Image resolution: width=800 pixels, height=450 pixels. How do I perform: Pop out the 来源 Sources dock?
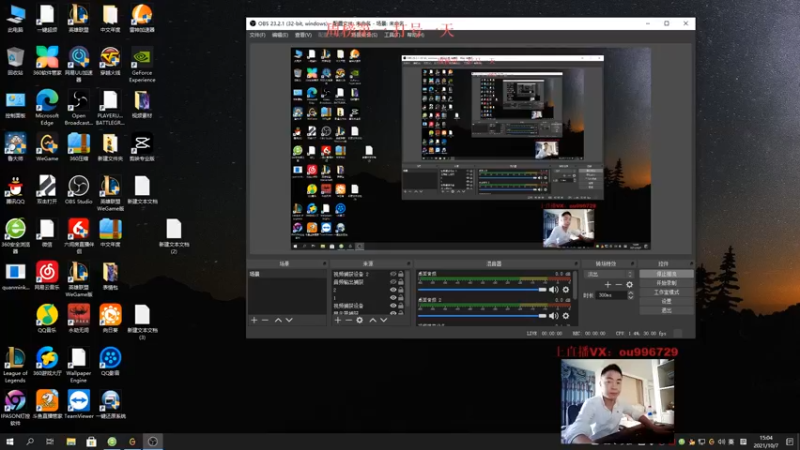(x=407, y=264)
